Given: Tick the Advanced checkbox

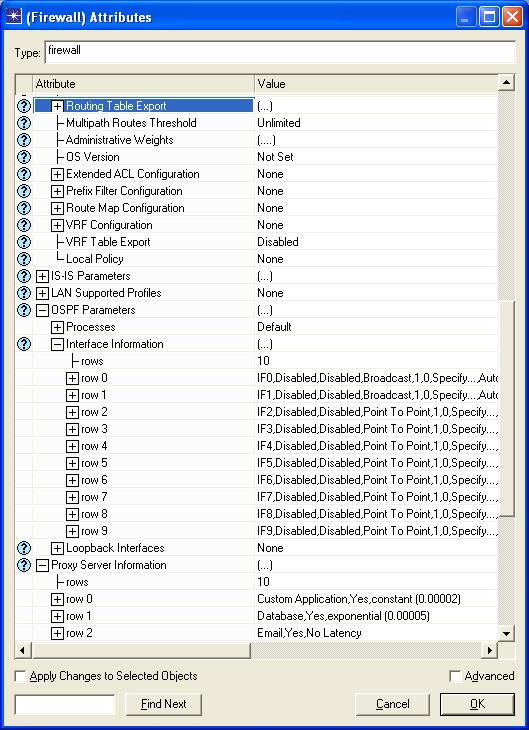Looking at the screenshot, I should 455,676.
